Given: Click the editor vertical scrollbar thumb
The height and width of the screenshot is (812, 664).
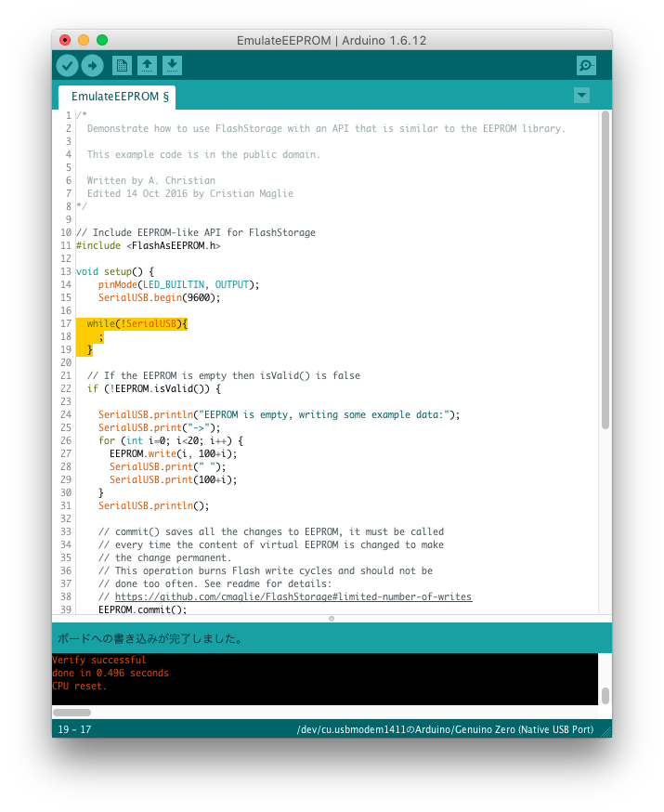Looking at the screenshot, I should click(x=605, y=269).
